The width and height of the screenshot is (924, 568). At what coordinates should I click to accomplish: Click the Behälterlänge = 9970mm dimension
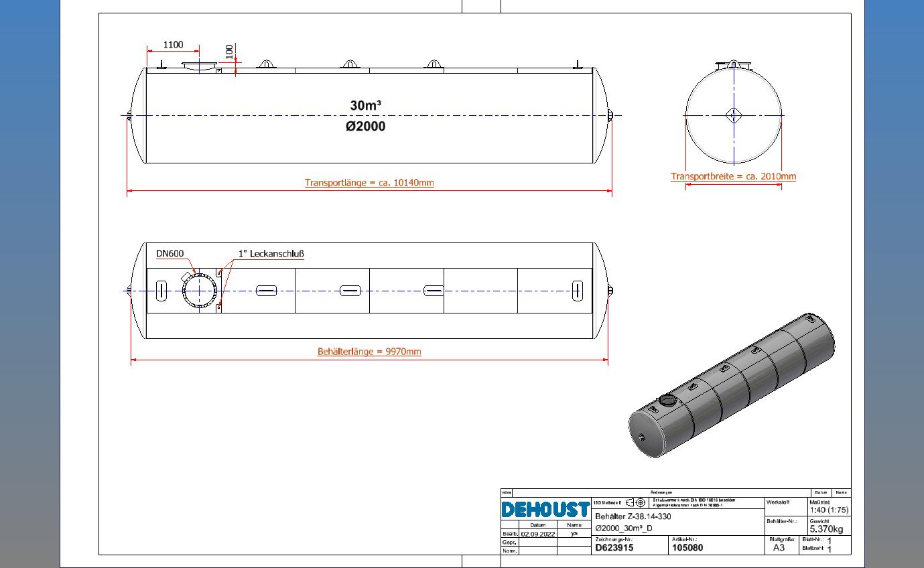tap(369, 352)
